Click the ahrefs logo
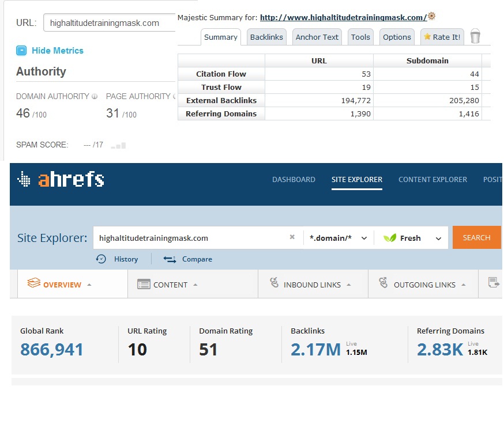Viewport: 504px width, 424px height. tap(61, 179)
